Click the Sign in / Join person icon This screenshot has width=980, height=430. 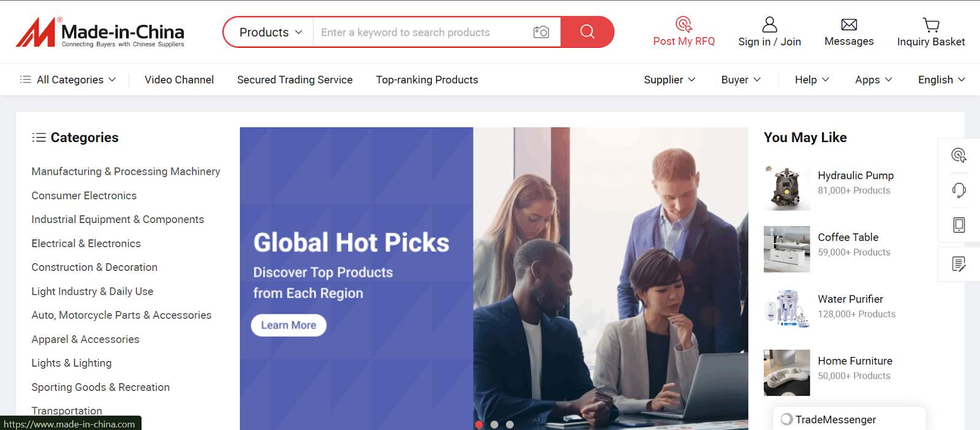click(x=769, y=25)
